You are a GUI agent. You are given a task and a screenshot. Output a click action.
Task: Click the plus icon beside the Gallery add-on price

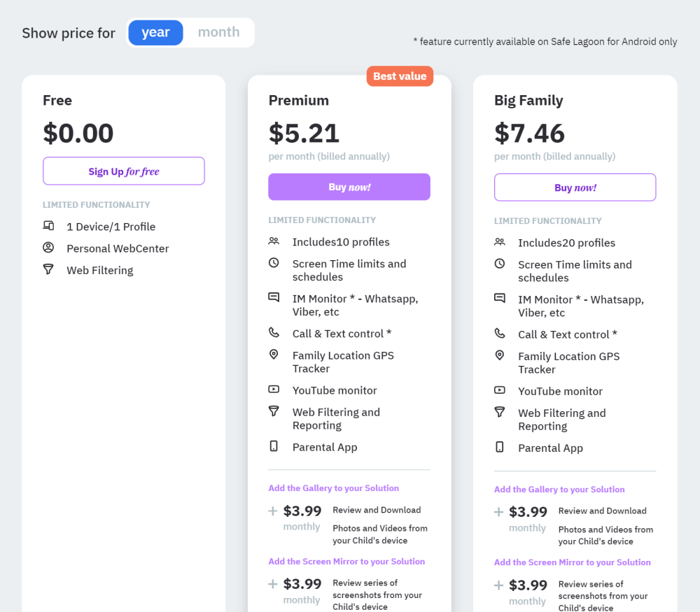(272, 512)
